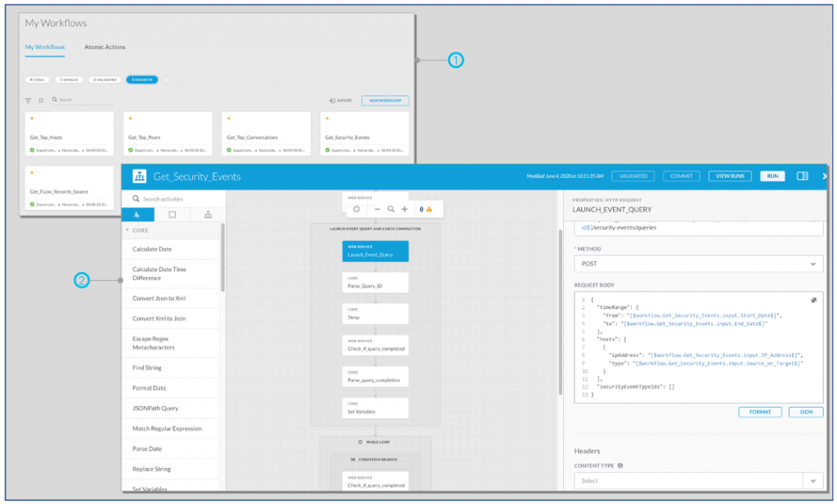Open the filter icon in My Workflows
837x504 pixels.
click(x=29, y=100)
